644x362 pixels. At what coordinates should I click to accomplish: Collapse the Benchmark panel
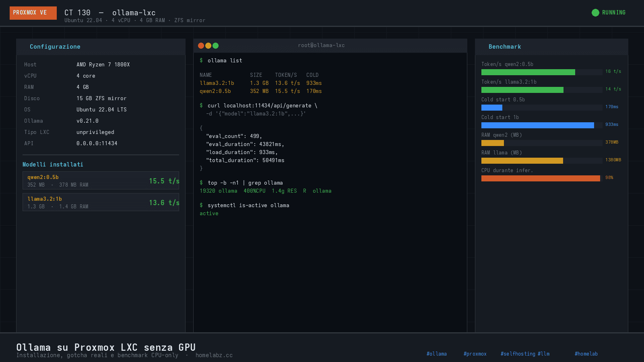(505, 47)
